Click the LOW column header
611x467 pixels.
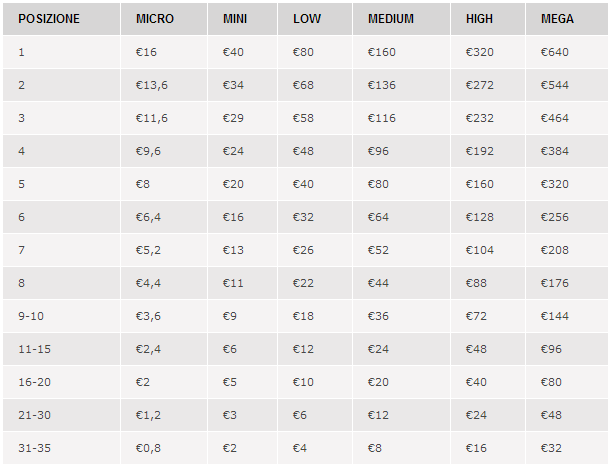click(x=307, y=19)
